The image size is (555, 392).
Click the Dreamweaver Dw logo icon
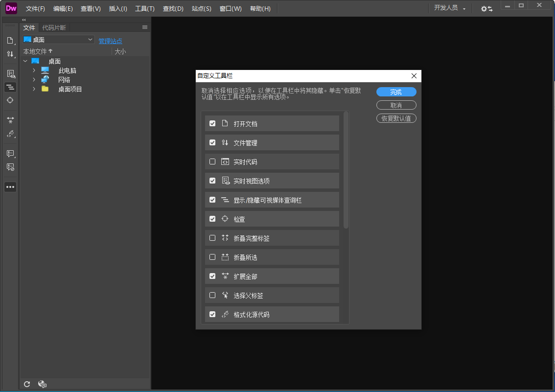coord(11,8)
